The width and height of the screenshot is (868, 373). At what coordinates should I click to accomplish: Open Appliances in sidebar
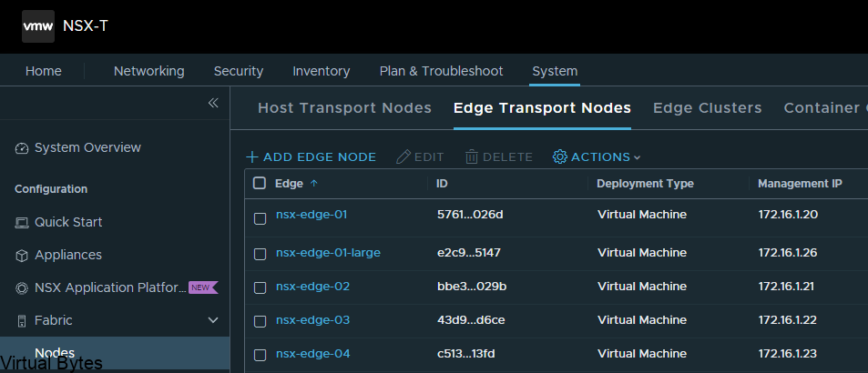point(68,255)
